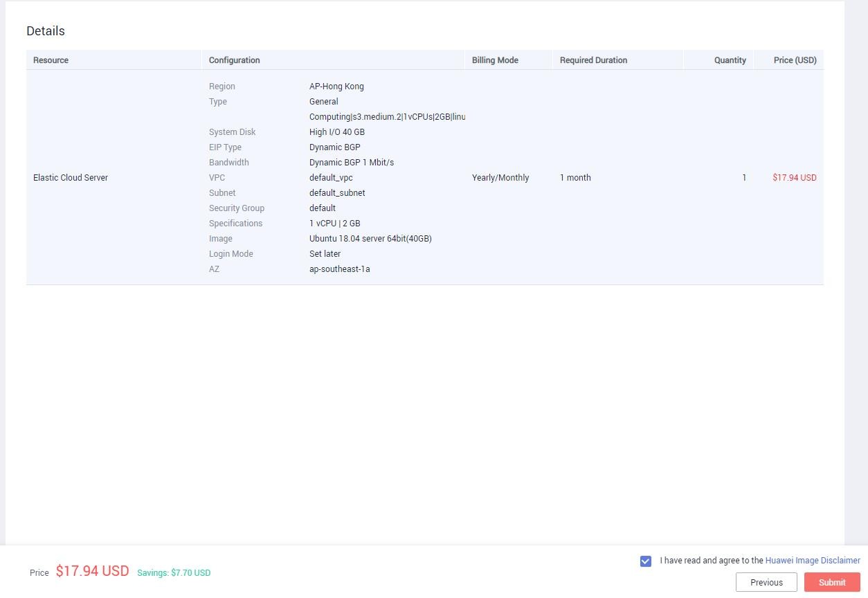This screenshot has width=868, height=598.
Task: Click the AP-Hong Kong region value
Action: 336,86
